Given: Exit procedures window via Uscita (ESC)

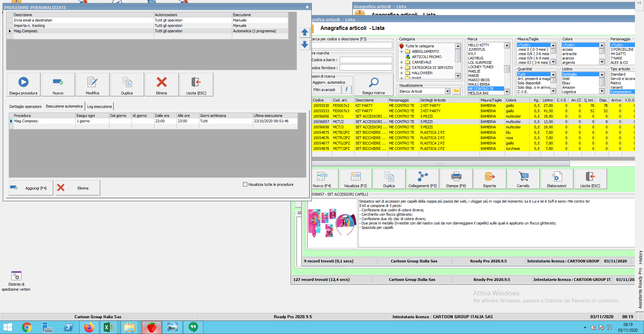Looking at the screenshot, I should [196, 85].
